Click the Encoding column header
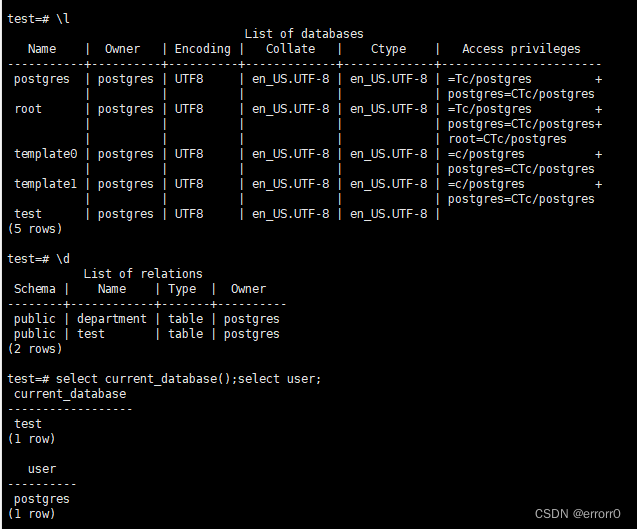This screenshot has height=529, width=637. 202,49
